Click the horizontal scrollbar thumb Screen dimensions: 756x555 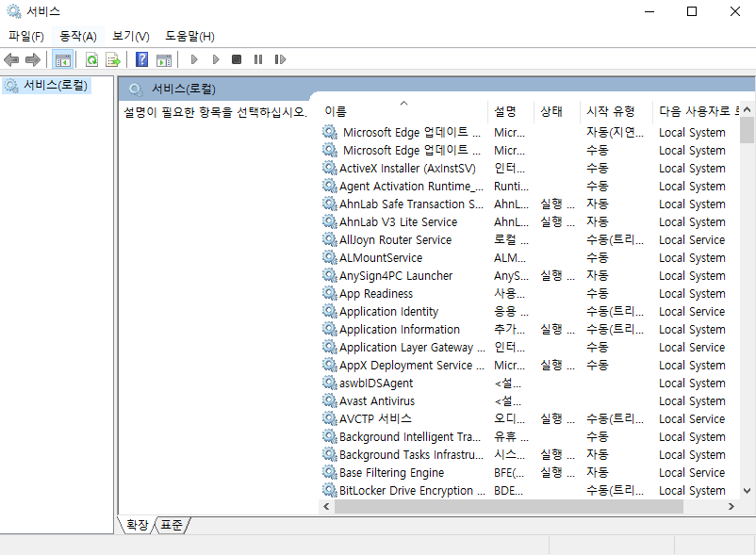(509, 506)
